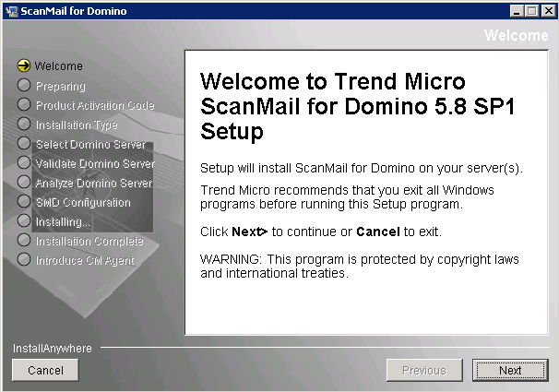Select the Introduce CM Agent step label
Image resolution: width=559 pixels, height=392 pixels.
(x=85, y=261)
